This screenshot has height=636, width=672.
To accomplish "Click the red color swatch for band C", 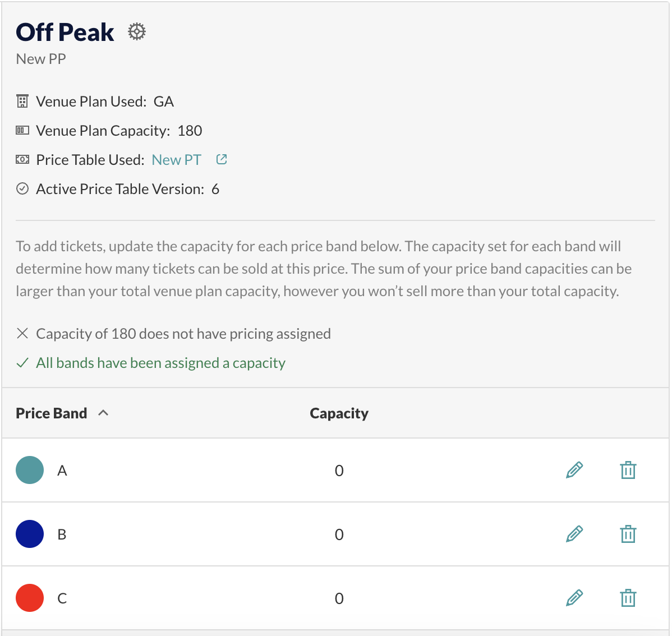I will pyautogui.click(x=30, y=598).
